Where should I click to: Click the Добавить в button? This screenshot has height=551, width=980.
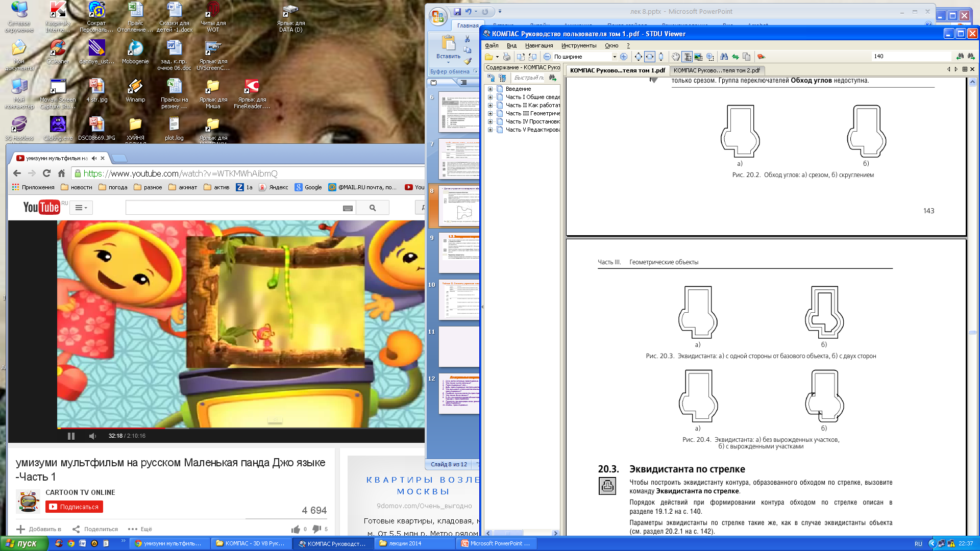coord(39,529)
